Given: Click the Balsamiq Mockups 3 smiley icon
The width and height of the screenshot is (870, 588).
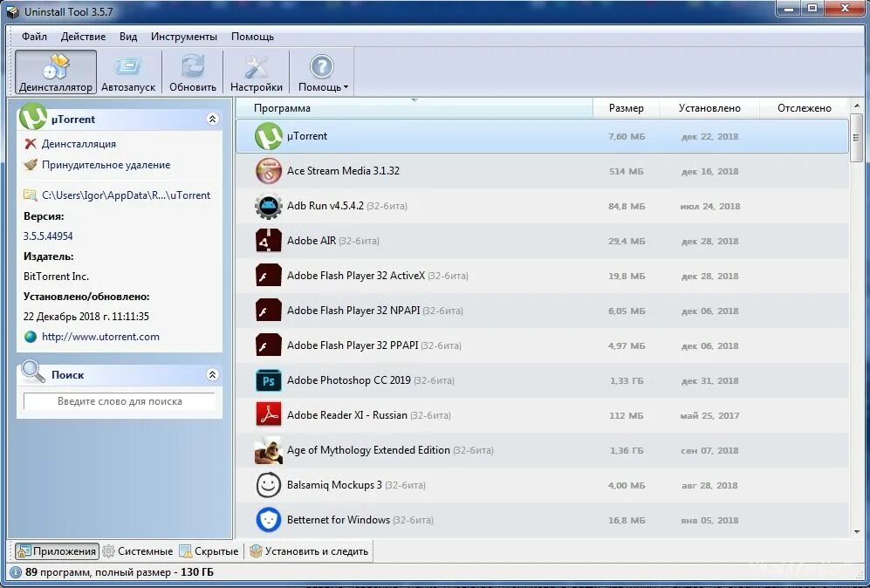Looking at the screenshot, I should click(269, 485).
